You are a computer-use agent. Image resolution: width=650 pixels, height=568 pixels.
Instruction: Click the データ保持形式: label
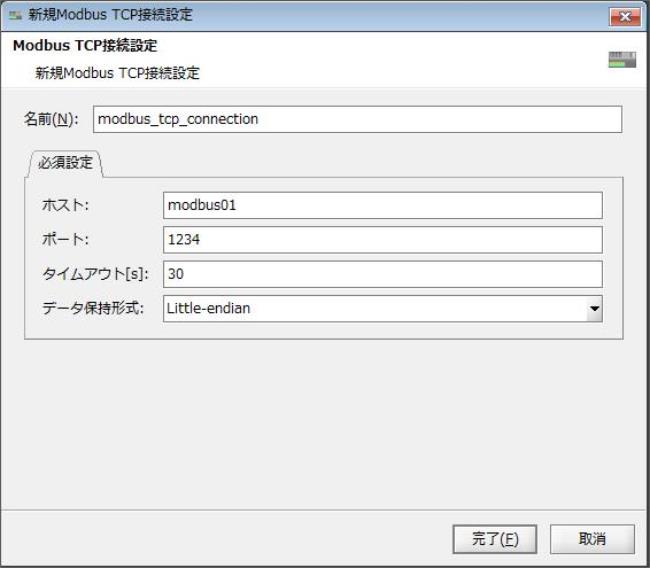point(93,309)
